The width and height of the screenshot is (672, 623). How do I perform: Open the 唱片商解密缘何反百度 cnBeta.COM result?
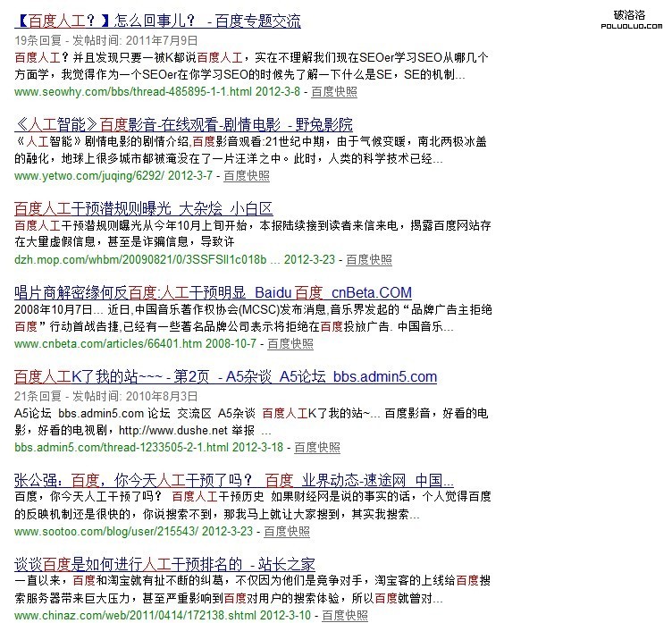pos(213,292)
